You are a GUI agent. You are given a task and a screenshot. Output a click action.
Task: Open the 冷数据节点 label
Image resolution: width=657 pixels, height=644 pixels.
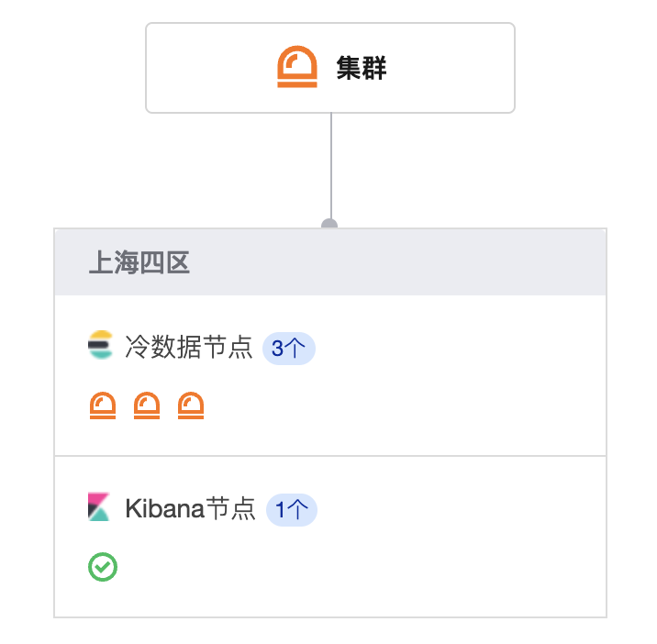pyautogui.click(x=188, y=348)
